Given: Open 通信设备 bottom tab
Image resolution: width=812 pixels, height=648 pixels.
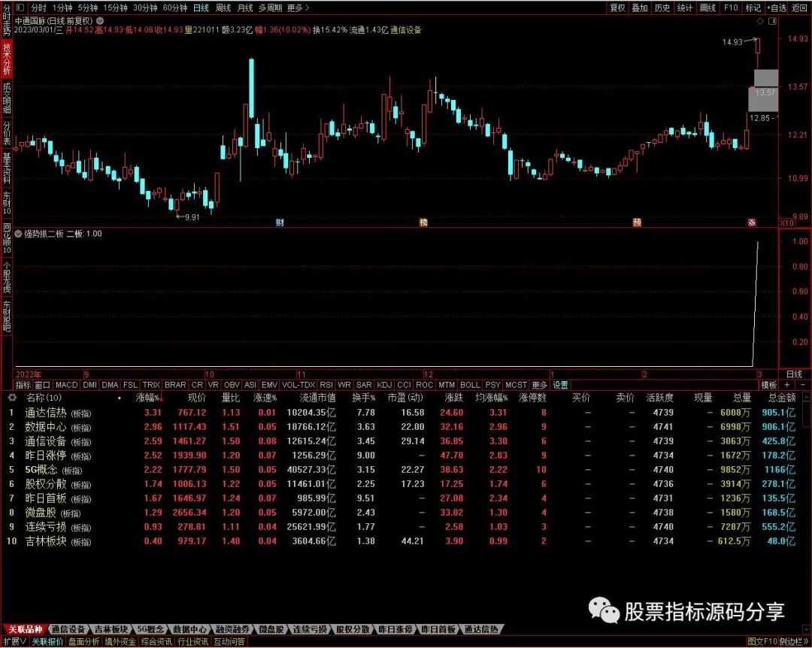Looking at the screenshot, I should click(x=68, y=629).
